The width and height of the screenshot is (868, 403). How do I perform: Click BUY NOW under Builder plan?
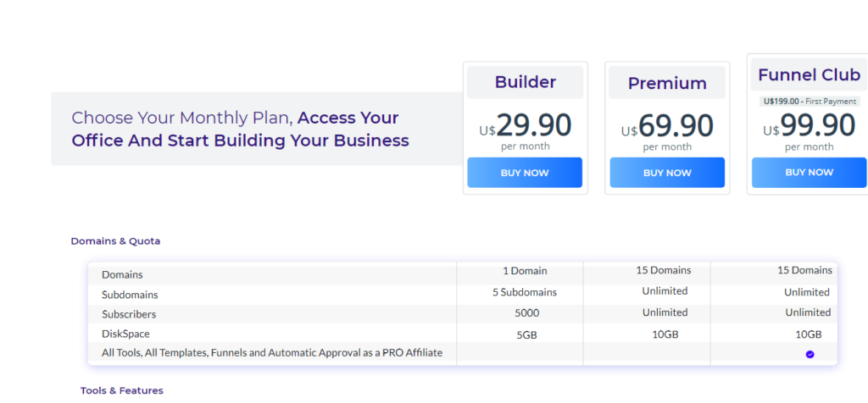[525, 173]
